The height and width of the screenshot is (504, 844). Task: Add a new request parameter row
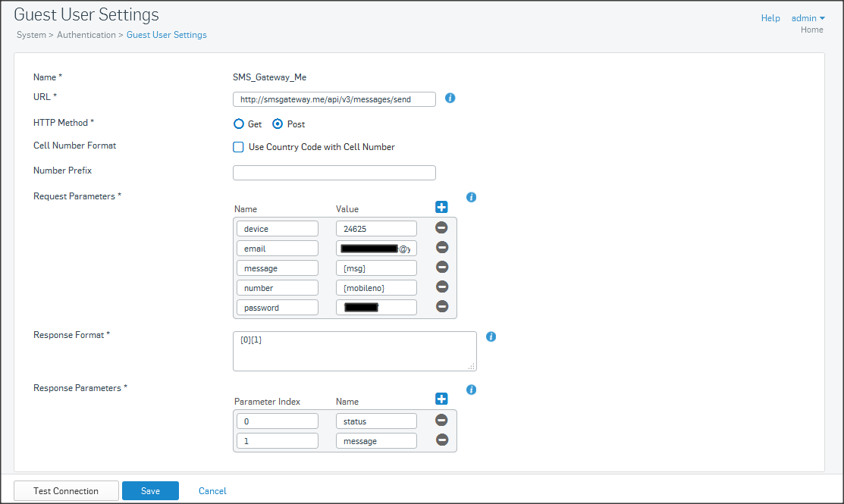click(x=441, y=207)
